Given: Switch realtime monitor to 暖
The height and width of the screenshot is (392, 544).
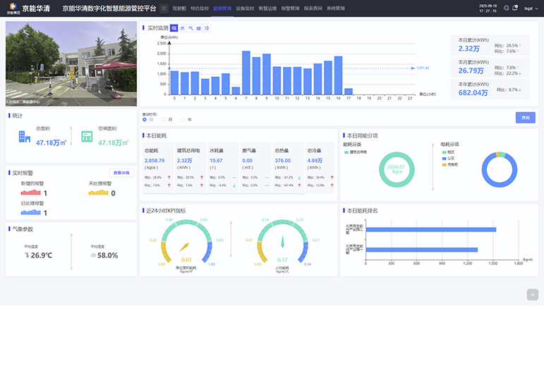Looking at the screenshot, I should click(x=198, y=28).
